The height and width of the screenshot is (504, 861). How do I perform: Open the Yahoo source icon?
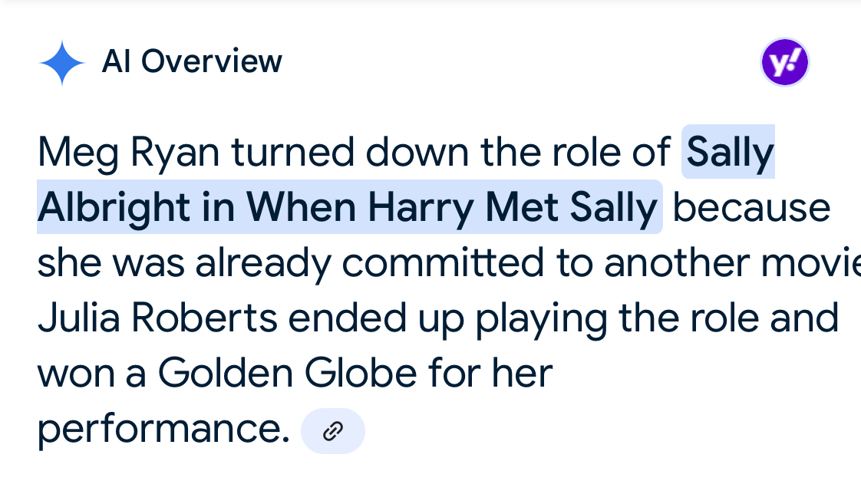[x=784, y=63]
